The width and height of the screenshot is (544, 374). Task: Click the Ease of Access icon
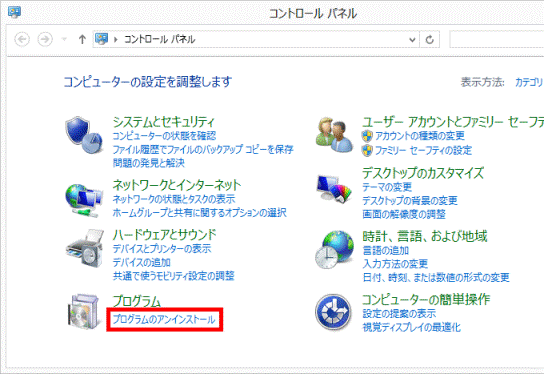pyautogui.click(x=333, y=312)
